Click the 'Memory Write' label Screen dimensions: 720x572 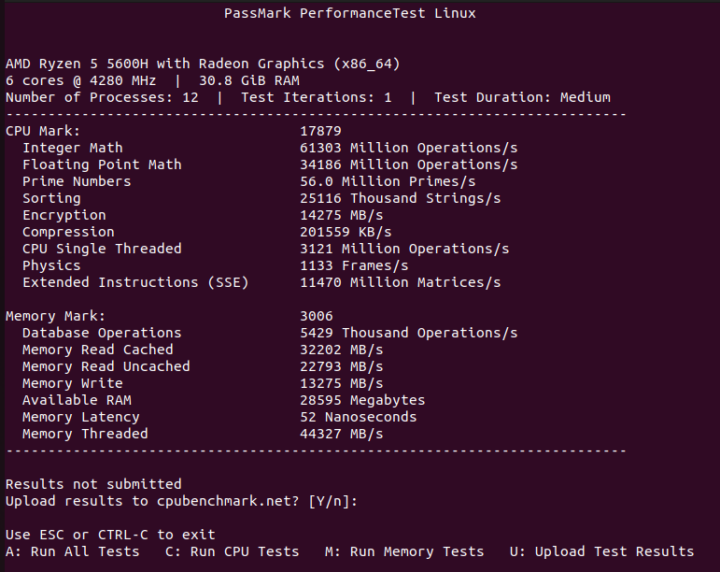point(73,383)
